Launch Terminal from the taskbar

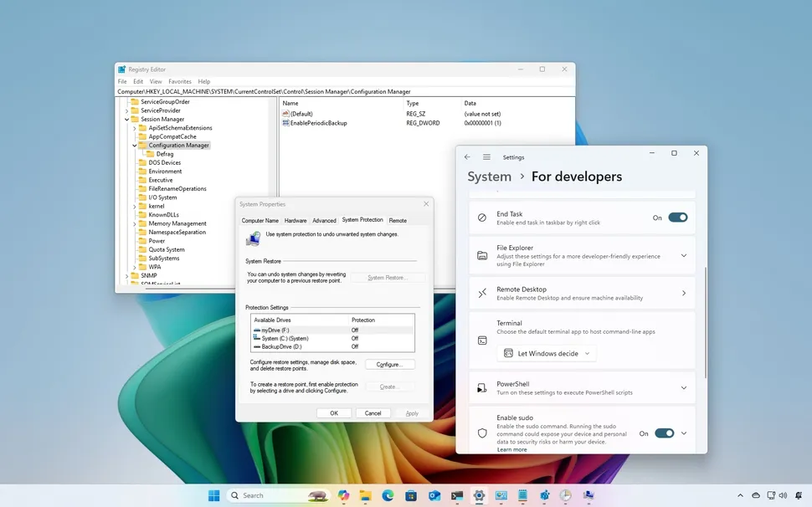[456, 495]
